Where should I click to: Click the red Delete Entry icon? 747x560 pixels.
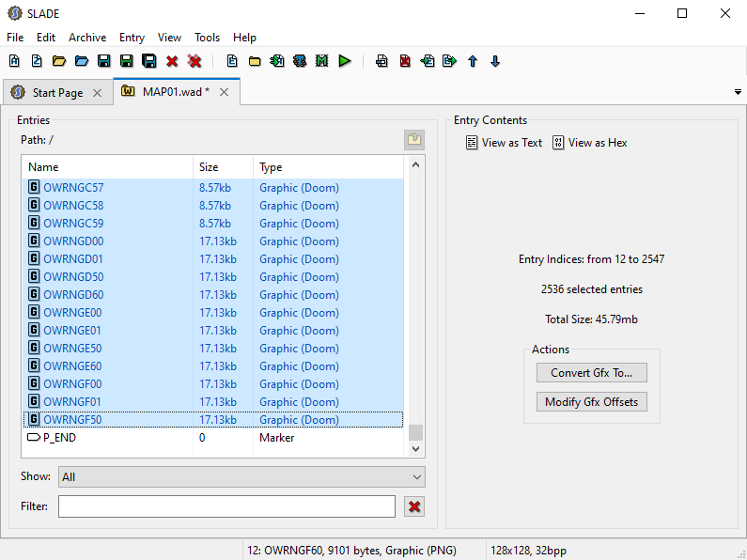405,61
